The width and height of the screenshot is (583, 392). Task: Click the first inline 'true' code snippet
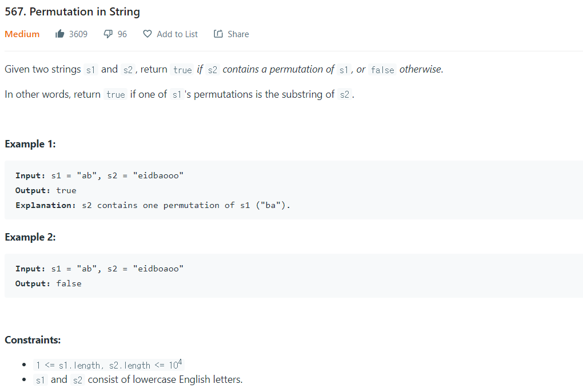pos(182,70)
